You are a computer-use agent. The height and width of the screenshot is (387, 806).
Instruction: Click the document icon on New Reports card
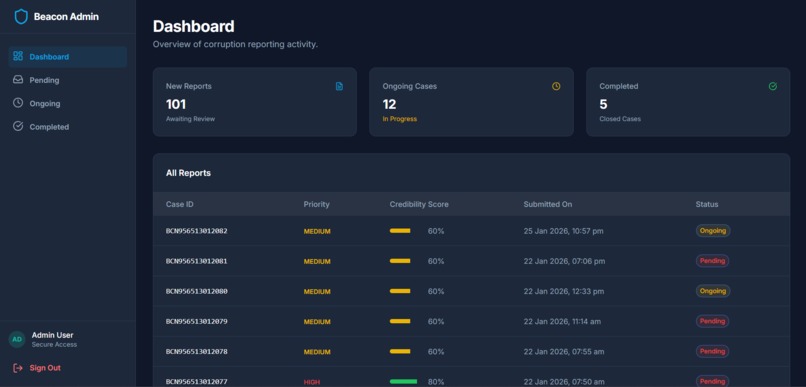pyautogui.click(x=339, y=86)
